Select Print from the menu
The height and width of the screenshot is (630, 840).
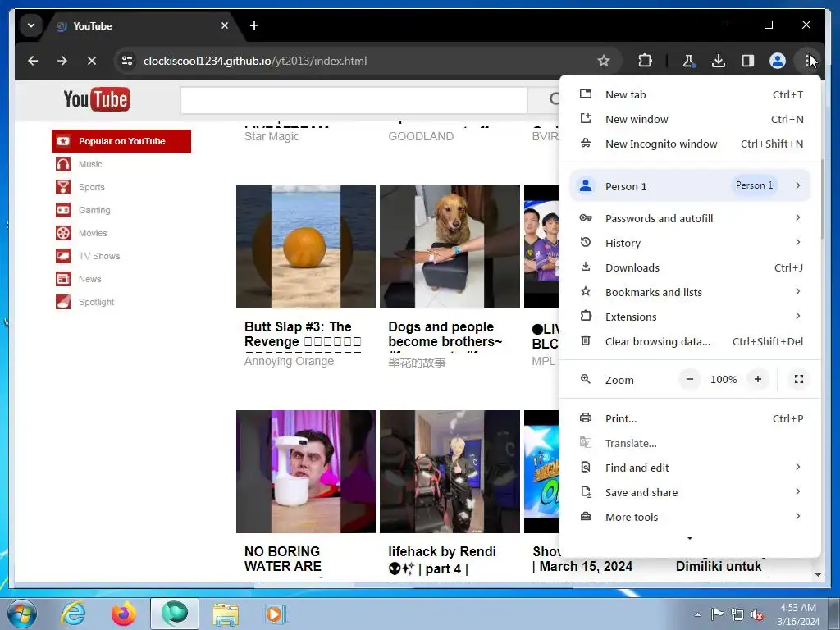[x=690, y=418]
